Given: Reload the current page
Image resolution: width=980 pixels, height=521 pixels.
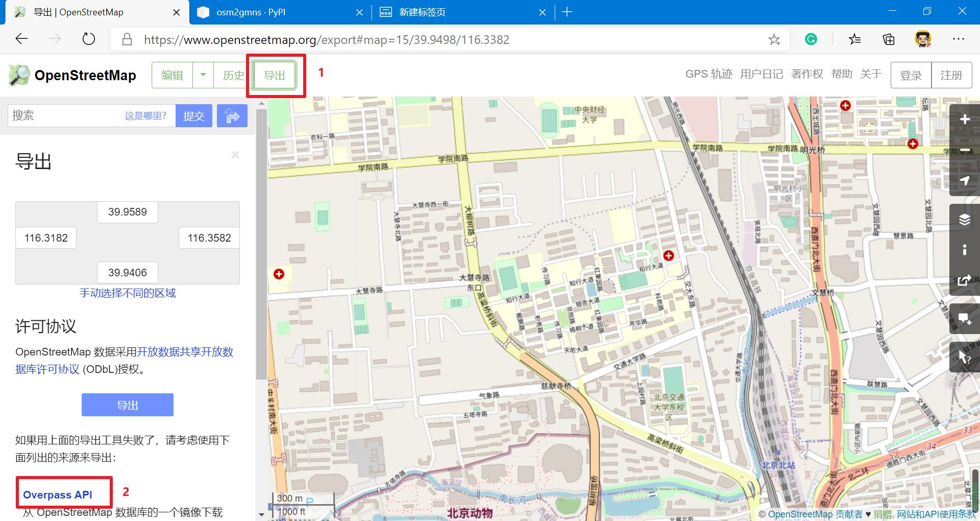Looking at the screenshot, I should tap(89, 39).
